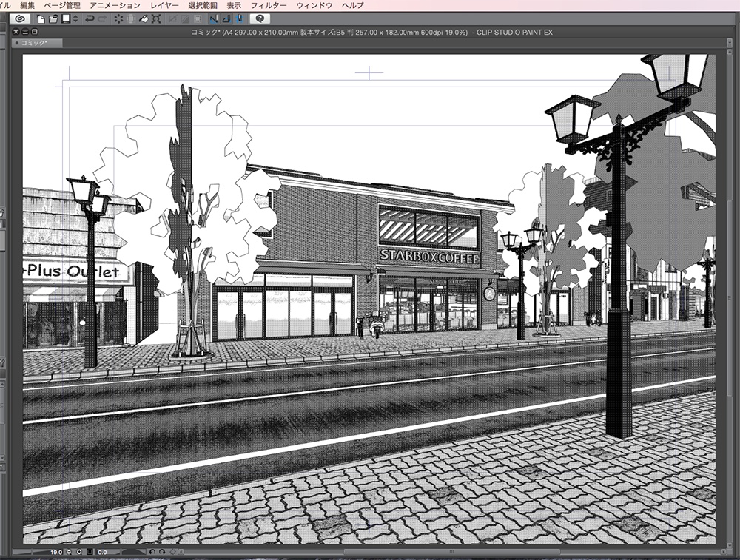
Task: Click the Deselect toolbar icon
Action: (172, 19)
